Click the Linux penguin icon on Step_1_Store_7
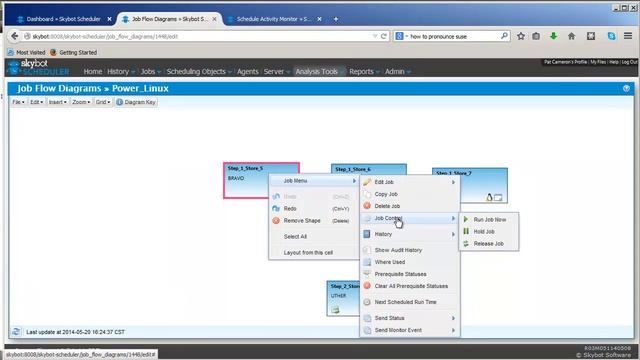Screen dimensions: 640x360 click(x=489, y=198)
